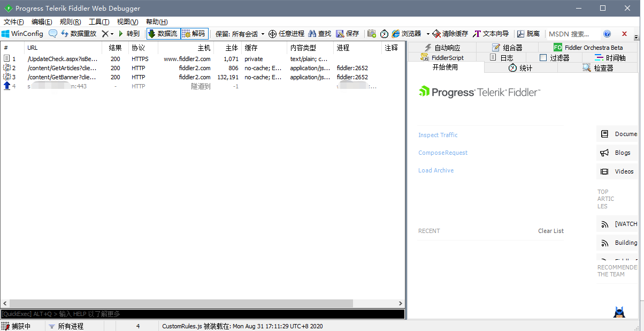
Task: Switch to the Composer (组合器) tab
Action: [x=507, y=48]
